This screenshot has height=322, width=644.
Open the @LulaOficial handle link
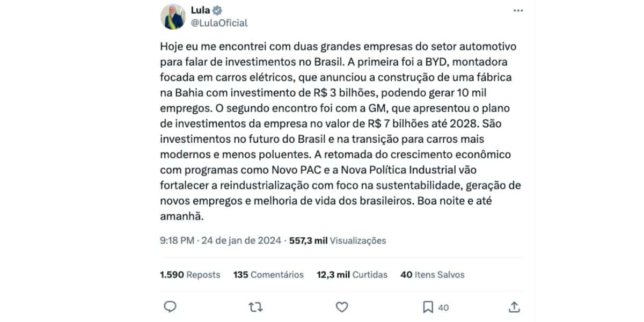(x=219, y=23)
